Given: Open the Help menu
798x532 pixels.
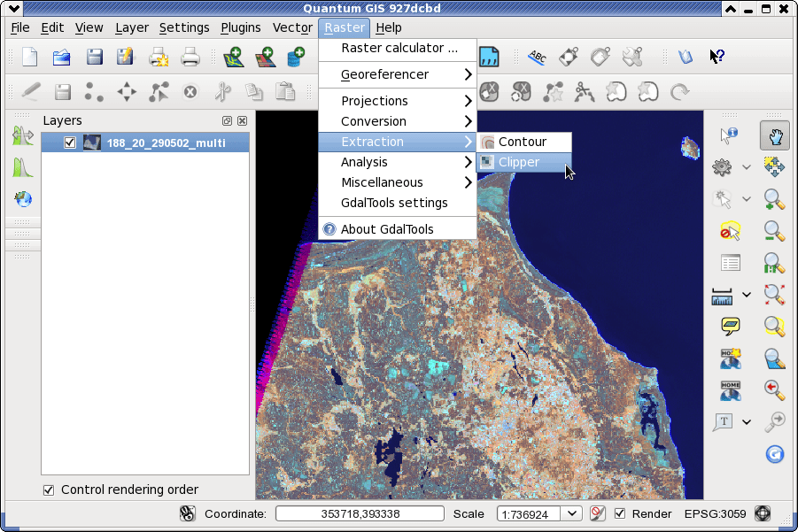Looking at the screenshot, I should pos(389,27).
